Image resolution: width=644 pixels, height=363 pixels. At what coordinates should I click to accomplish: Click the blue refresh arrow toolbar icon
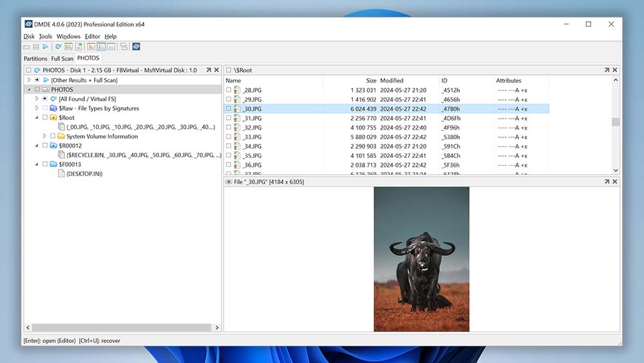click(59, 47)
